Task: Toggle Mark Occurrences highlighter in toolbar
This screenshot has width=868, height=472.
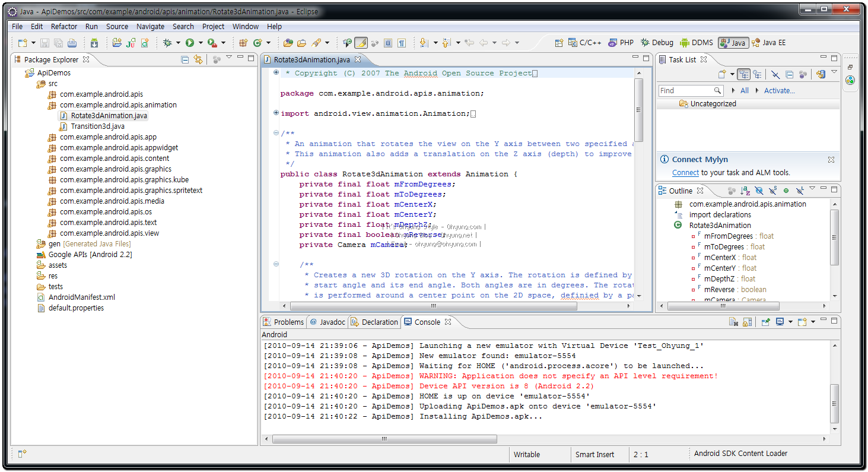Action: click(x=361, y=43)
